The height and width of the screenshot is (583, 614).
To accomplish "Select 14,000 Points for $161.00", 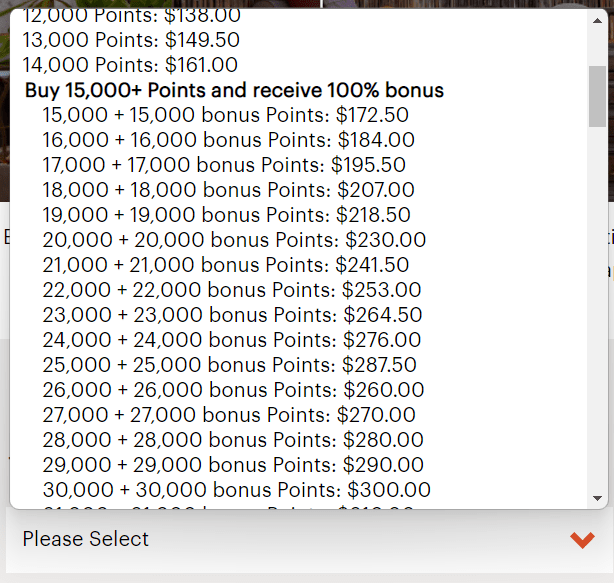I will [131, 65].
